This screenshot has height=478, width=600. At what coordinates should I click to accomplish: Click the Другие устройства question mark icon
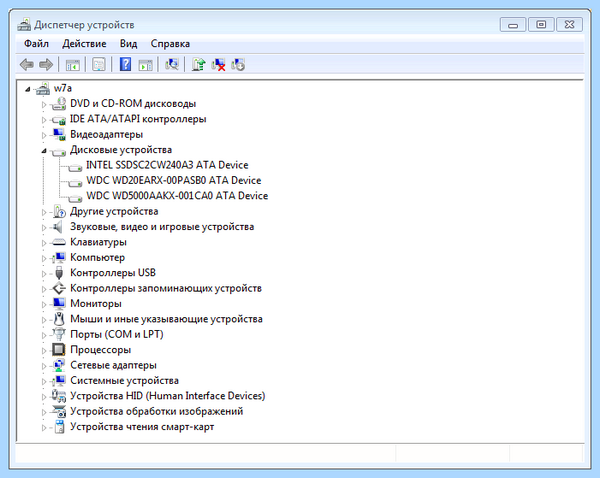[59, 211]
